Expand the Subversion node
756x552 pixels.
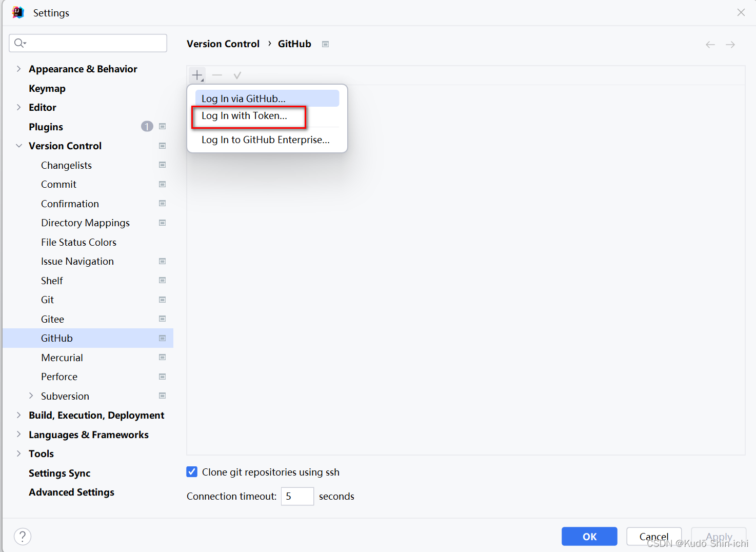(x=31, y=396)
